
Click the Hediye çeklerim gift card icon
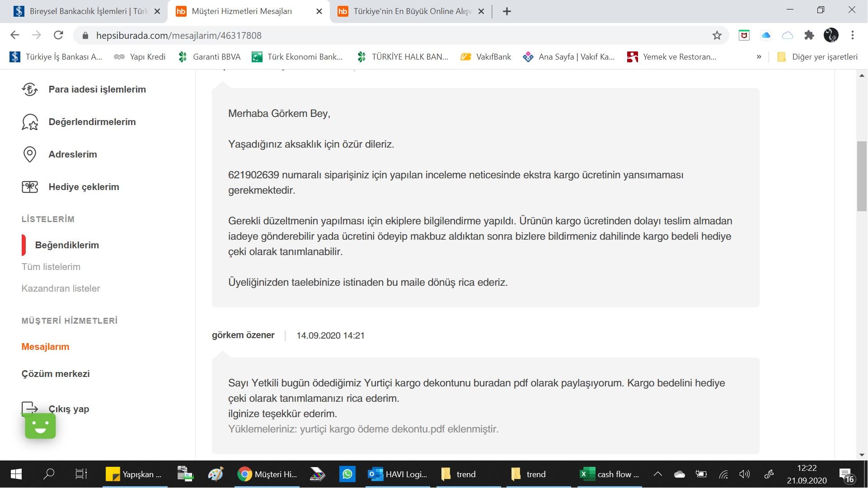click(30, 187)
